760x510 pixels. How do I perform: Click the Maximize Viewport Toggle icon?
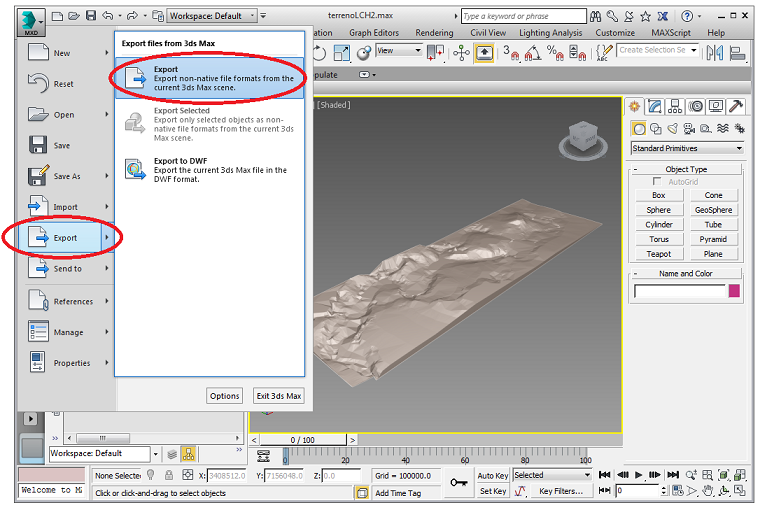[740, 491]
